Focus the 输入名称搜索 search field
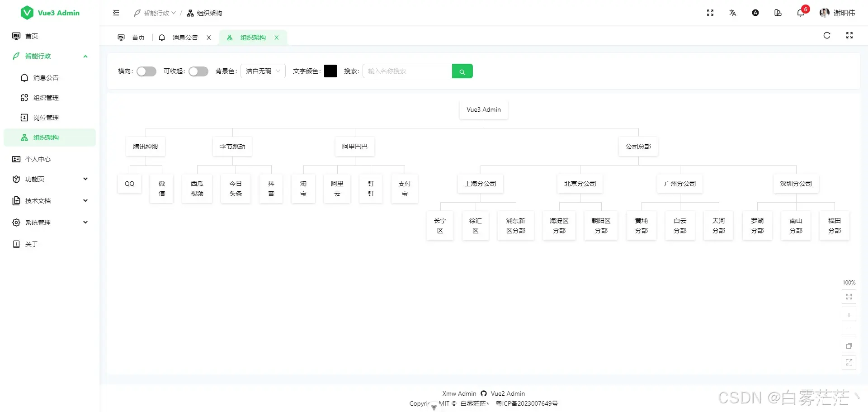This screenshot has width=868, height=412. [x=407, y=71]
